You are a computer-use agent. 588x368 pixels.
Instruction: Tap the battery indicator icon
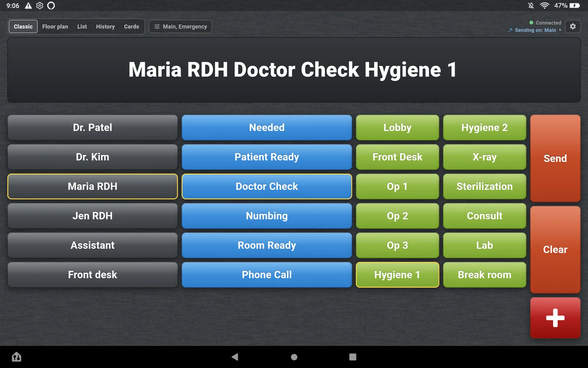[x=575, y=6]
